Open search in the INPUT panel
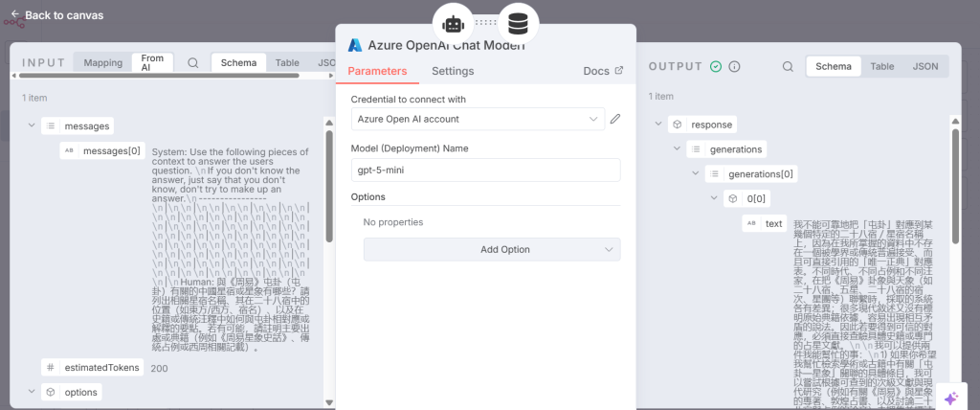This screenshot has width=980, height=410. (x=193, y=63)
